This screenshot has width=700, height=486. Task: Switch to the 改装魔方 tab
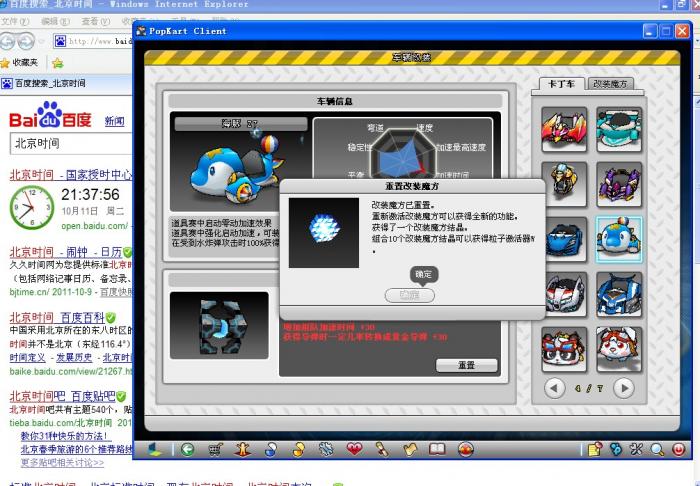(610, 83)
